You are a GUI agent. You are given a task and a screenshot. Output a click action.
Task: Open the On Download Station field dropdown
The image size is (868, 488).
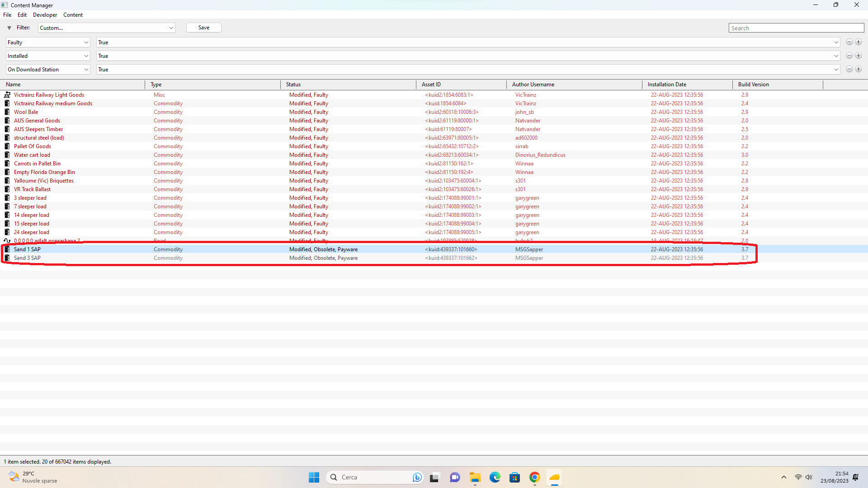pyautogui.click(x=48, y=70)
